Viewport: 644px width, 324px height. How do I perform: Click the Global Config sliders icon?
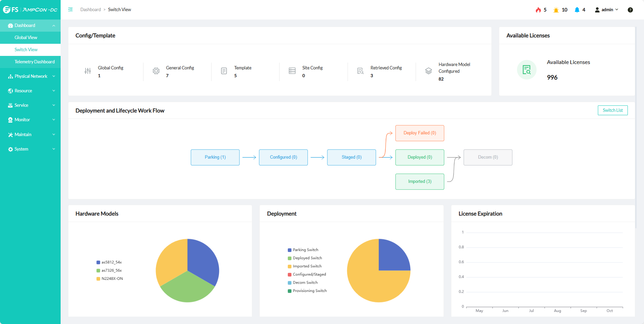pyautogui.click(x=88, y=71)
